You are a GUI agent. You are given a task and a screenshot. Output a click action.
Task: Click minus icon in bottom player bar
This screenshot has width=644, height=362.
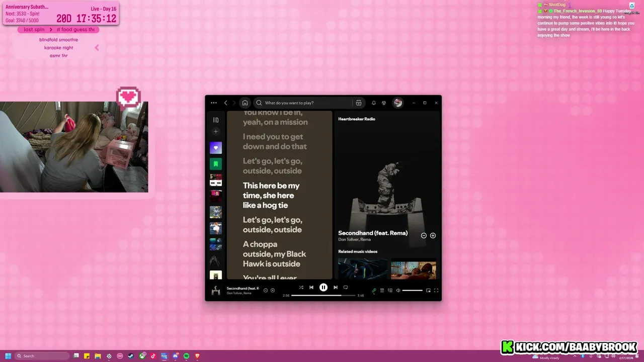(266, 290)
